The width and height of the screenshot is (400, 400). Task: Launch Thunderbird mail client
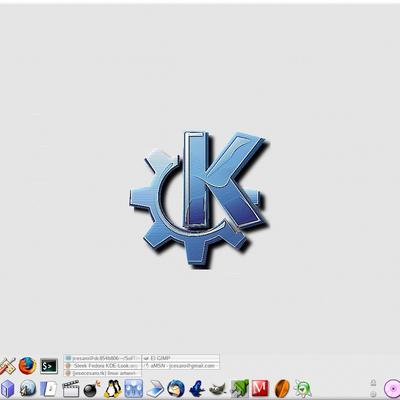(176, 388)
